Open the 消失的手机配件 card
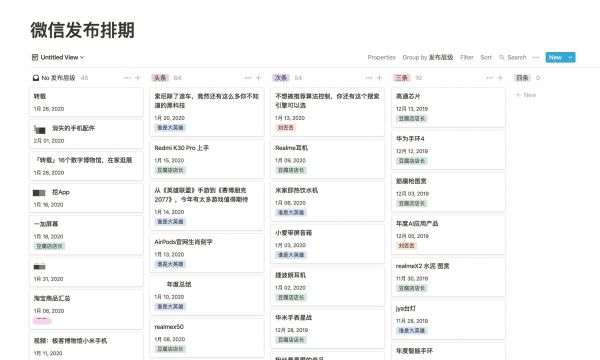 (86, 134)
